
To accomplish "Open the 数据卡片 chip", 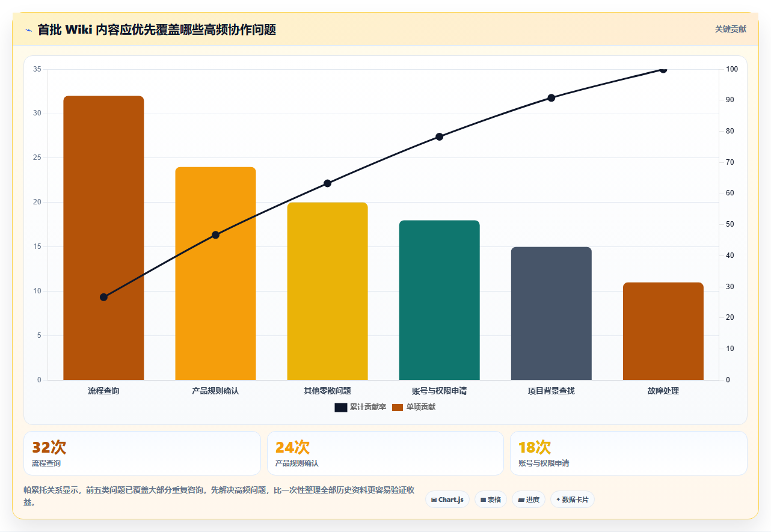I will click(573, 500).
